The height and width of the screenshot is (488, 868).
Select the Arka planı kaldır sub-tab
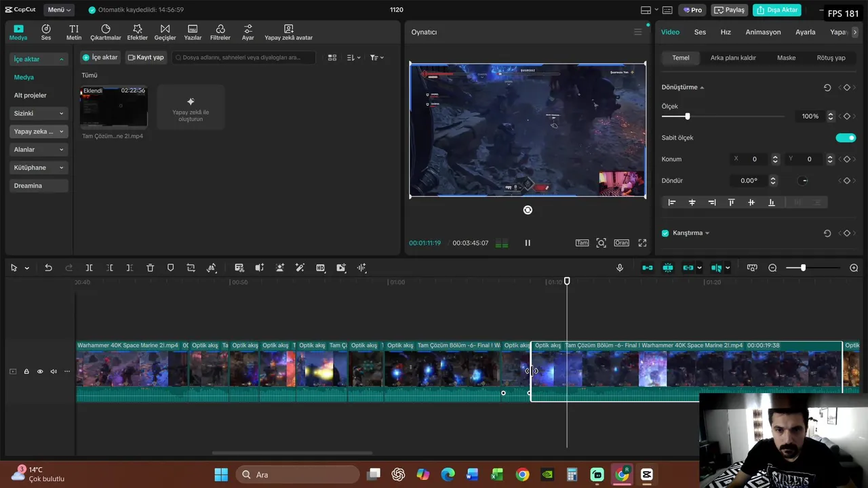[x=733, y=58]
